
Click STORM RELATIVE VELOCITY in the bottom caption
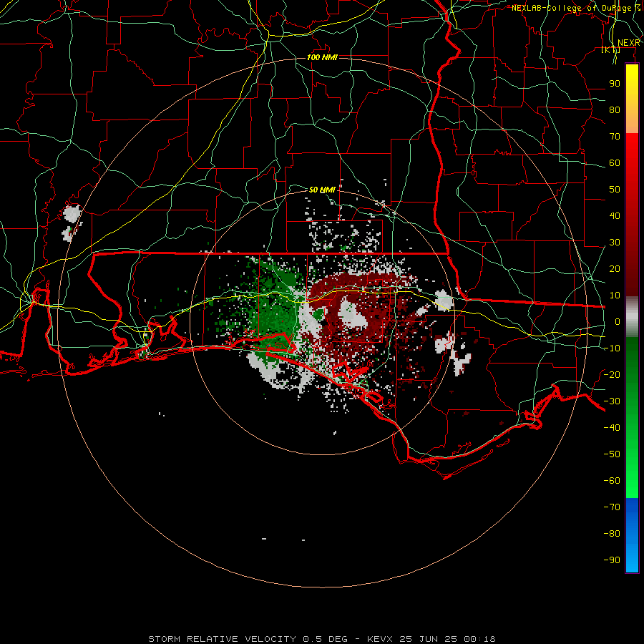[222, 639]
